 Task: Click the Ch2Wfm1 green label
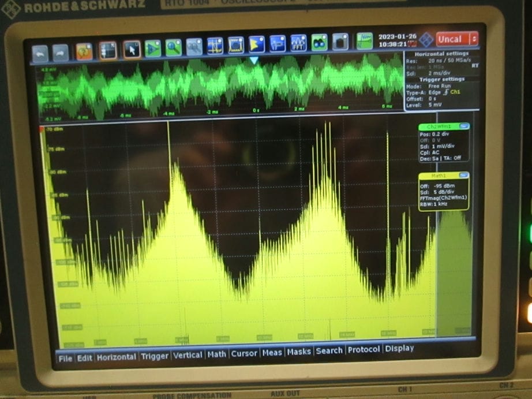click(x=439, y=126)
